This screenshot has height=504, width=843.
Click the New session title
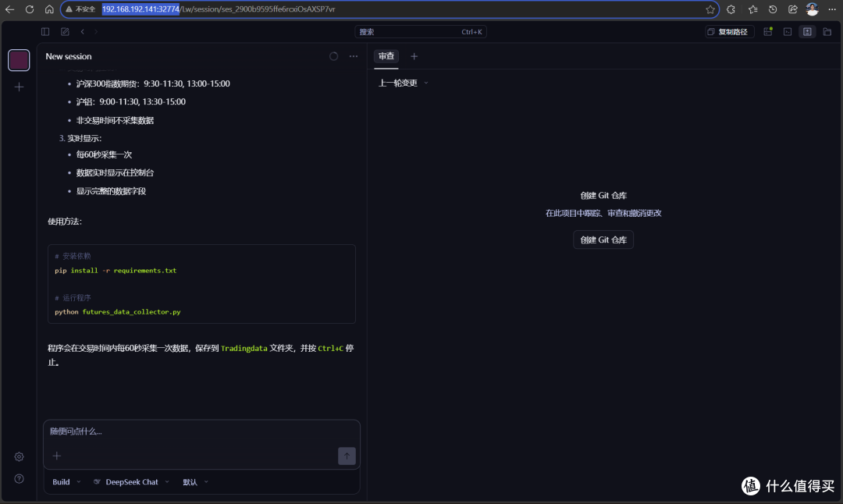coord(68,56)
